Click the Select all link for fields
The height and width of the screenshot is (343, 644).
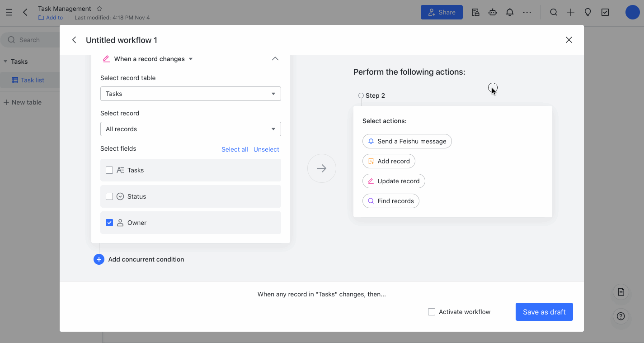click(x=235, y=149)
